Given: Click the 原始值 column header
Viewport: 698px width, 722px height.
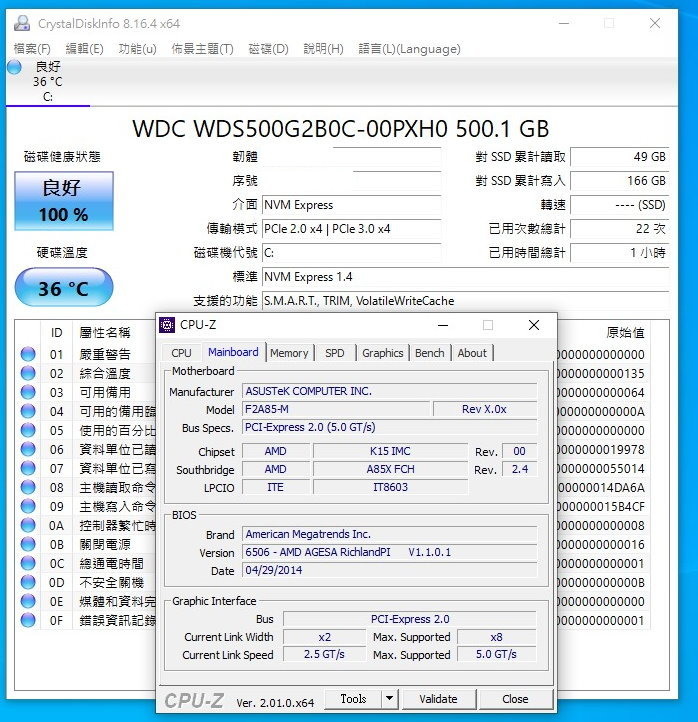Looking at the screenshot, I should 625,332.
